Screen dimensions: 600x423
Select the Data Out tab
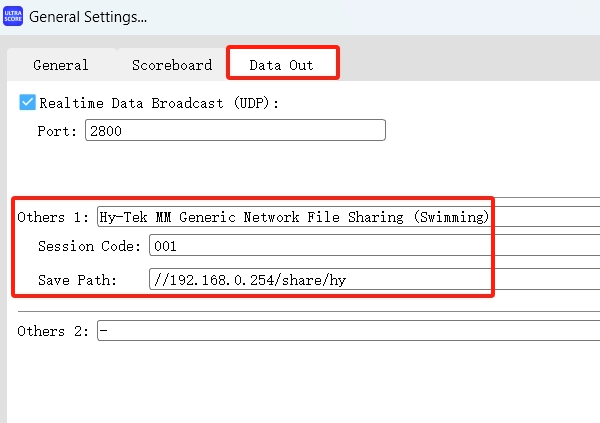[x=281, y=65]
